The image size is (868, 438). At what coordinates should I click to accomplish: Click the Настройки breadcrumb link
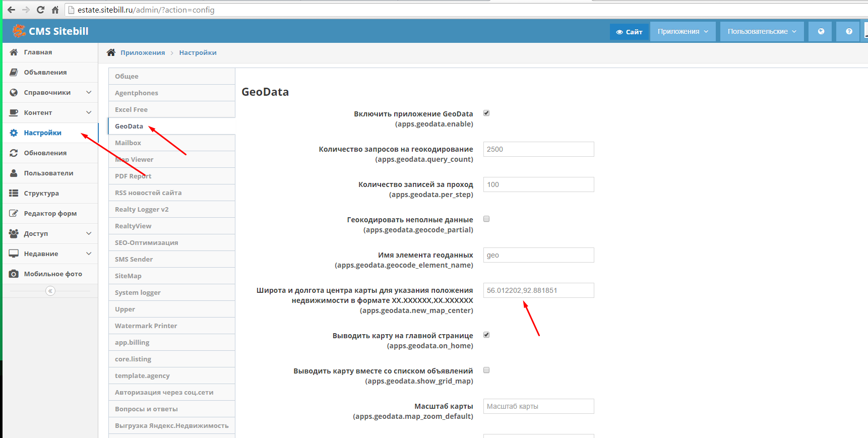point(198,52)
